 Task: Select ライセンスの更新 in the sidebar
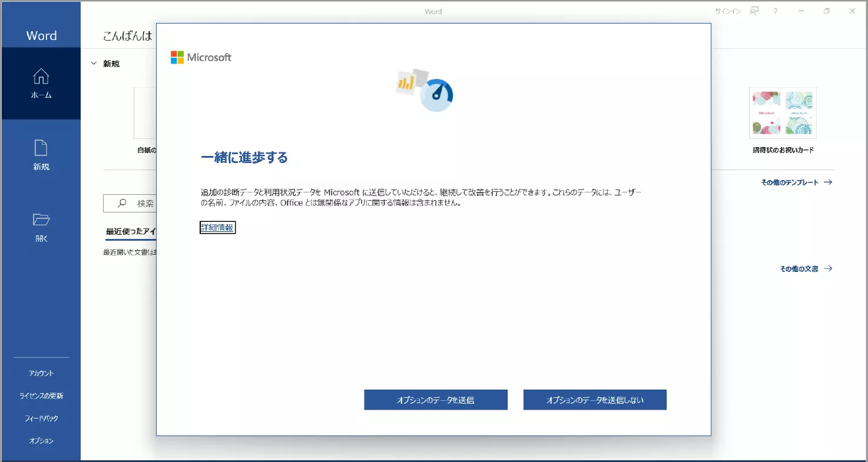pyautogui.click(x=41, y=395)
